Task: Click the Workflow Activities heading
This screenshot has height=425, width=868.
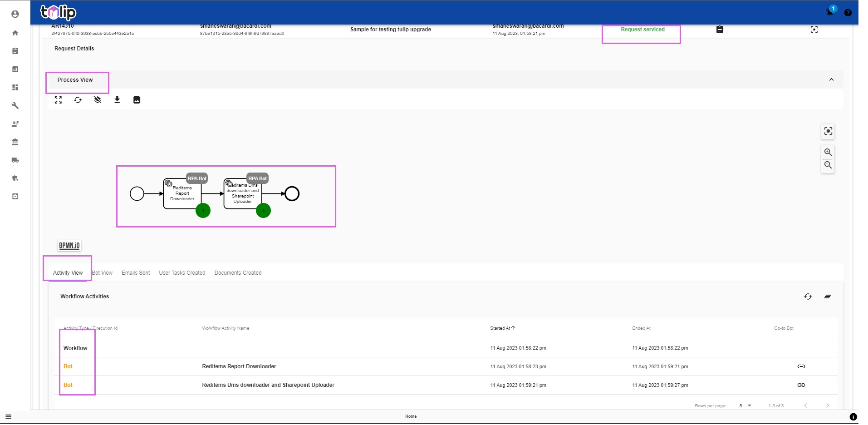Action: (85, 297)
